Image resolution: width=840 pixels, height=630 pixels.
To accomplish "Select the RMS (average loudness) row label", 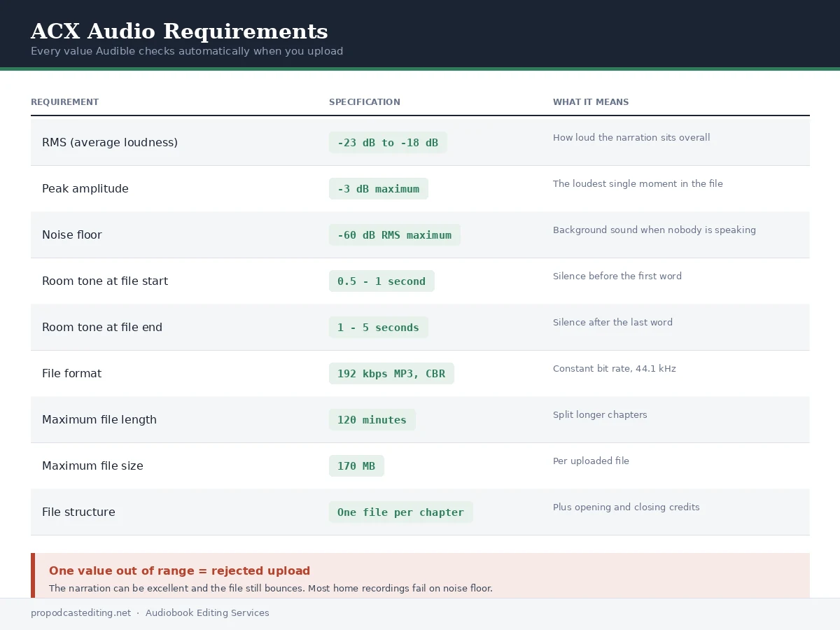I will point(110,143).
